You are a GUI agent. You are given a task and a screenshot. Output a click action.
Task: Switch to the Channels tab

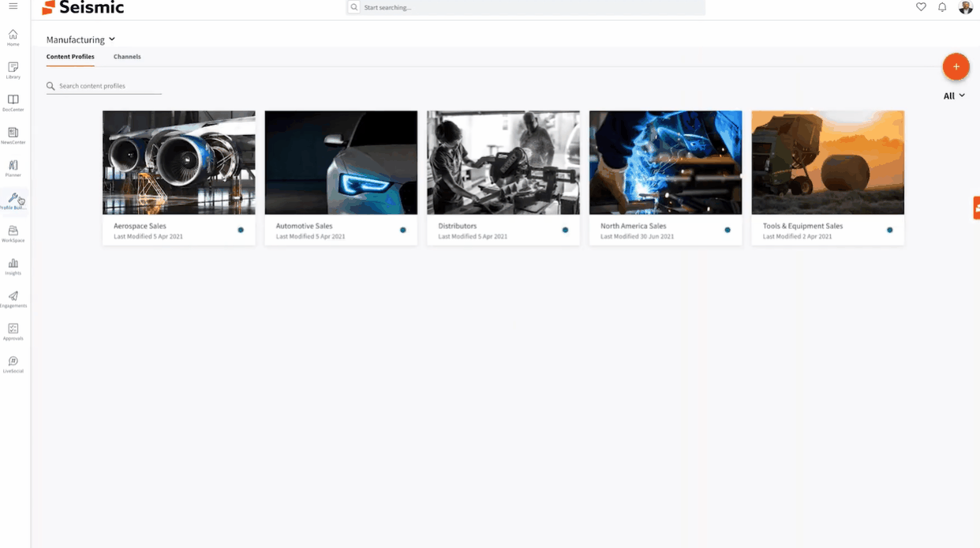[127, 57]
